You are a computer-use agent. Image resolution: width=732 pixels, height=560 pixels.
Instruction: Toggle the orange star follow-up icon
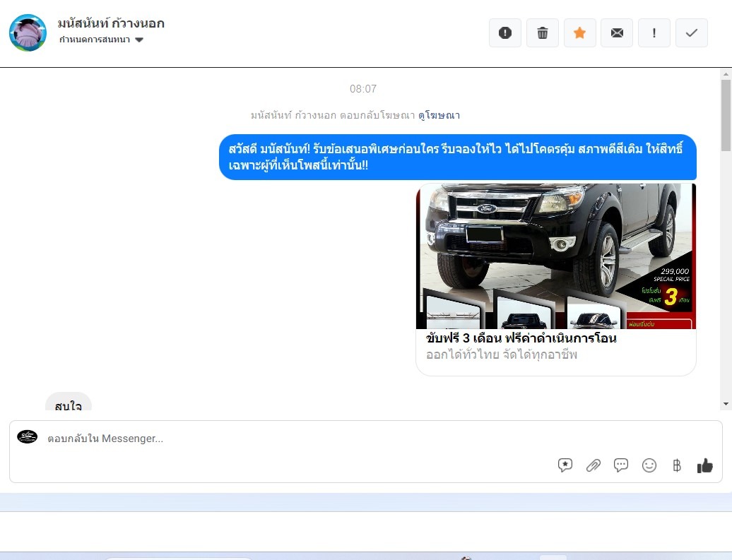pos(579,32)
